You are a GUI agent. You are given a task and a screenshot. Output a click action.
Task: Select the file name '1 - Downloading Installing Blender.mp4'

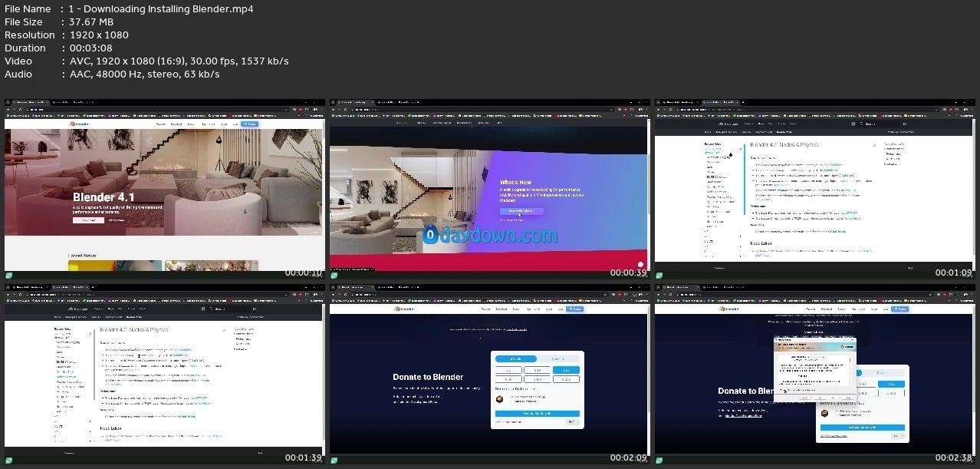[x=160, y=9]
